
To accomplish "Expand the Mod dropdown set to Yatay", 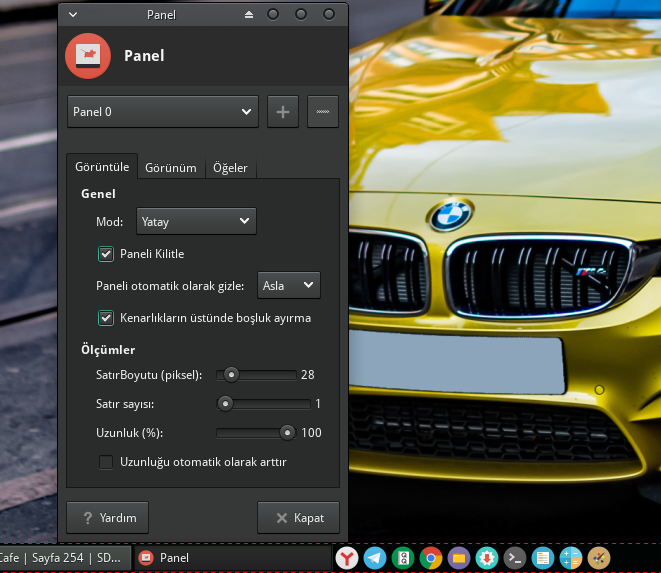I will (196, 221).
